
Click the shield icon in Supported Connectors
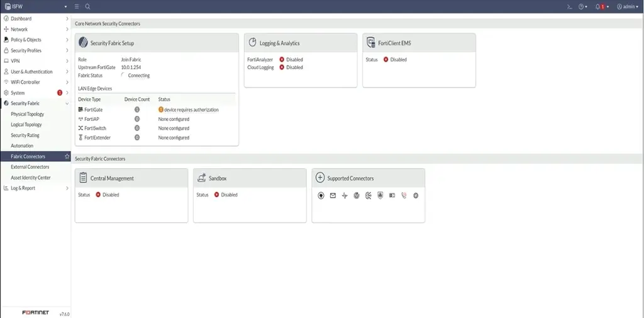pyautogui.click(x=380, y=196)
